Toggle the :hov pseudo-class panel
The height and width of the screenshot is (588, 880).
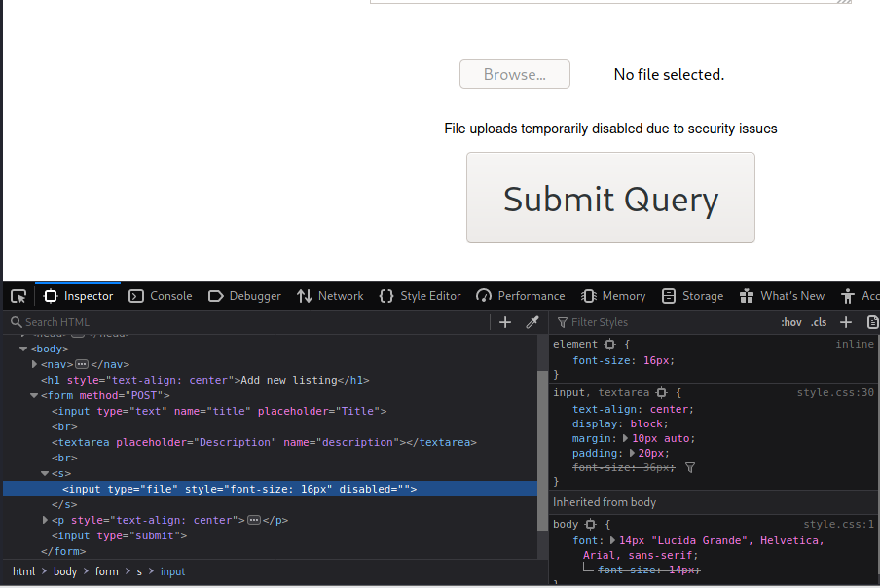(x=790, y=322)
